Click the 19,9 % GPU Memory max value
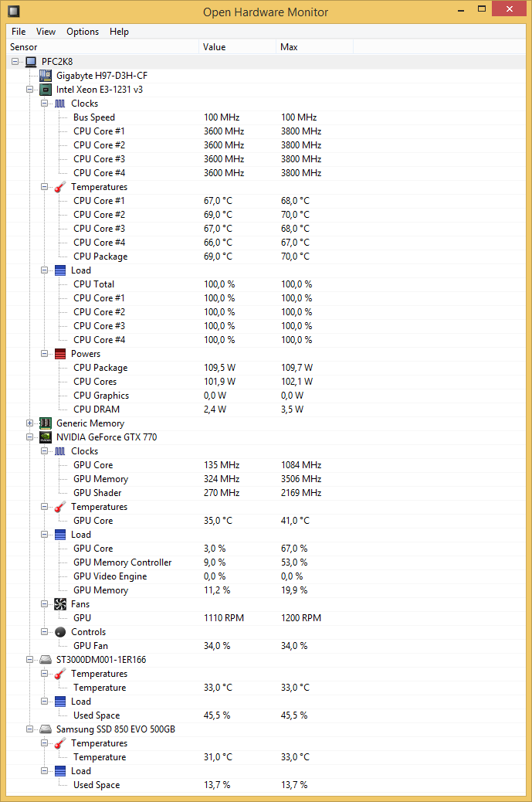Screen dimensions: 532x802 coord(294,590)
